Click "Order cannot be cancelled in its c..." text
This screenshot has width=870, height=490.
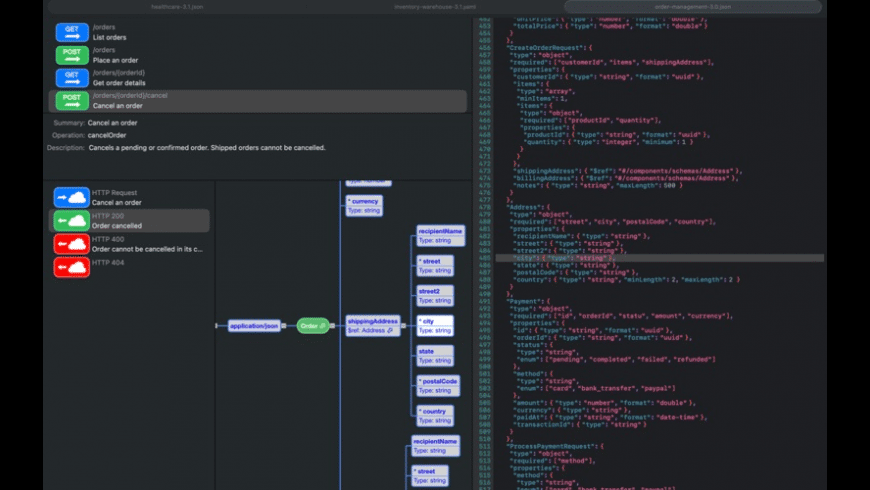tap(147, 249)
